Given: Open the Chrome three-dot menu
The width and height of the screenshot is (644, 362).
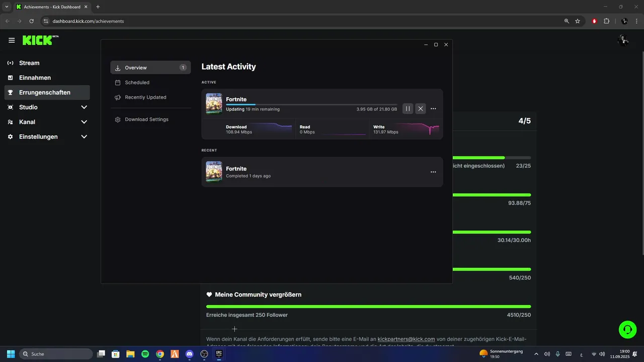Looking at the screenshot, I should pyautogui.click(x=636, y=21).
